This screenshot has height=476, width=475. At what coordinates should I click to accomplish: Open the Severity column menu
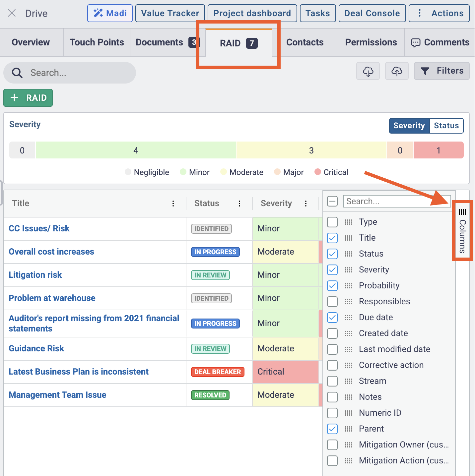[x=306, y=204]
